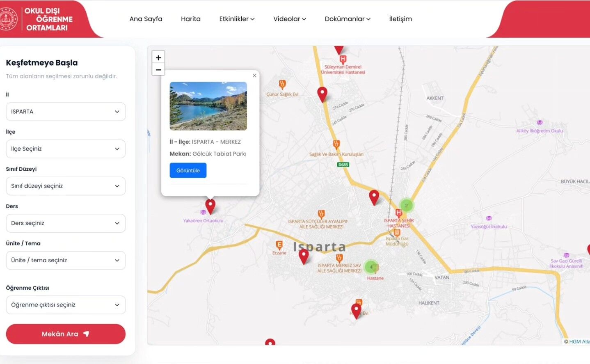Click the D685 road sign on the map
This screenshot has height=364, width=590.
pyautogui.click(x=343, y=165)
